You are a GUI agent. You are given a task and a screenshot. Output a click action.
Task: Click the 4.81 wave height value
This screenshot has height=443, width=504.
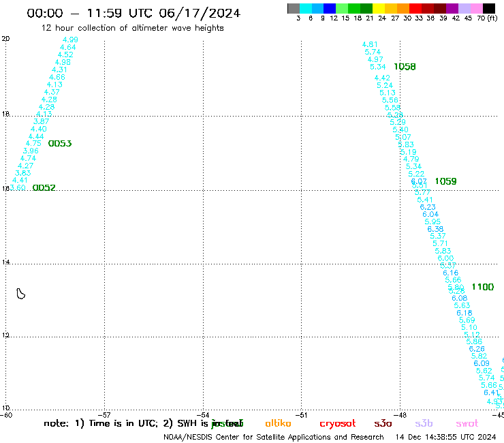370,44
